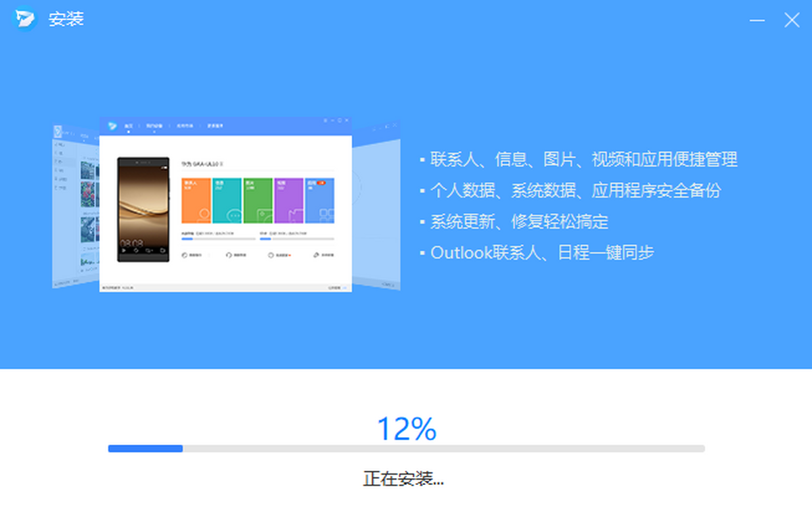The width and height of the screenshot is (812, 512).
Task: Click the 安装 window title text
Action: (66, 20)
